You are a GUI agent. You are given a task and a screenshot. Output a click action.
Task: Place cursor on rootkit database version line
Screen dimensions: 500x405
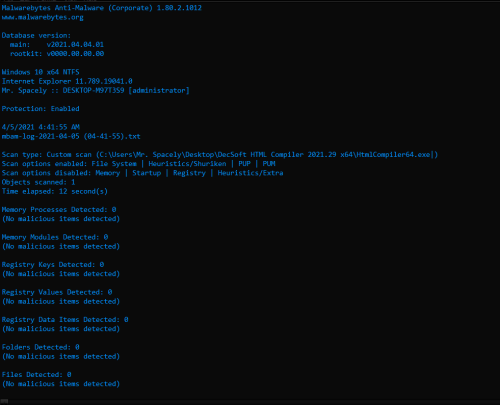point(57,54)
